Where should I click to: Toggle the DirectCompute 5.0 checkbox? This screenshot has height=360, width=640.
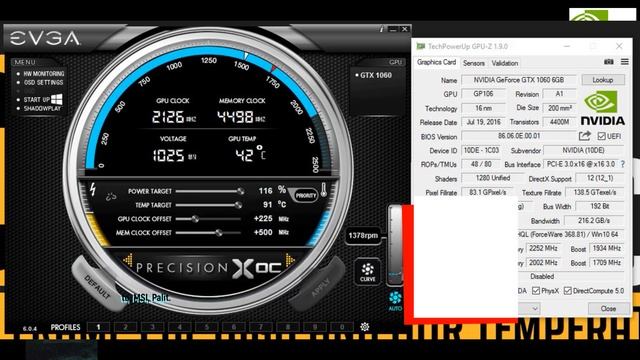coord(567,291)
